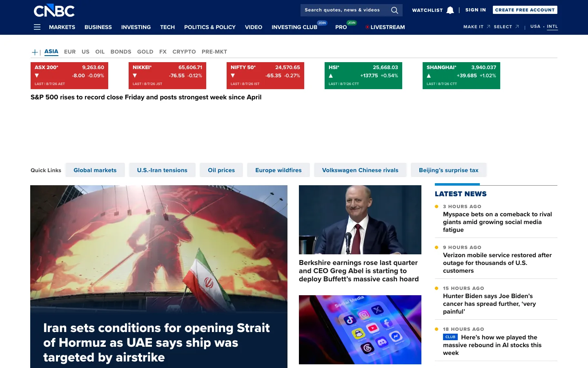Open the SHANGHAI quote card
This screenshot has height=368, width=588.
coord(461,76)
